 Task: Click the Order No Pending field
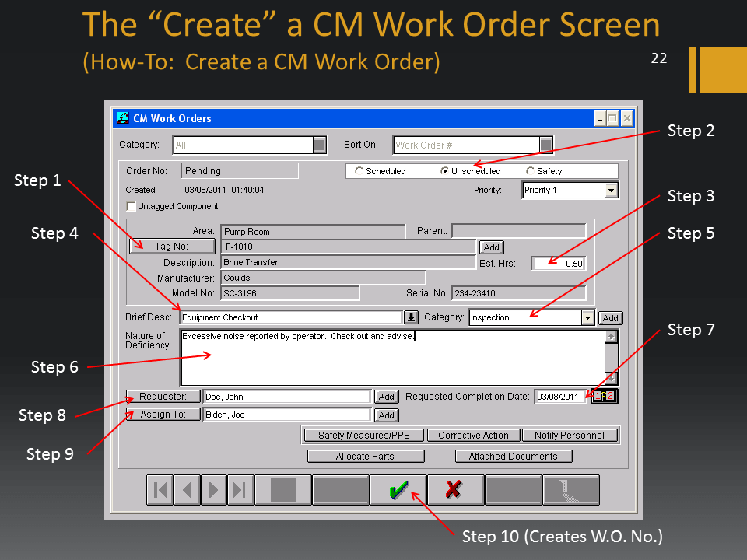[x=240, y=170]
